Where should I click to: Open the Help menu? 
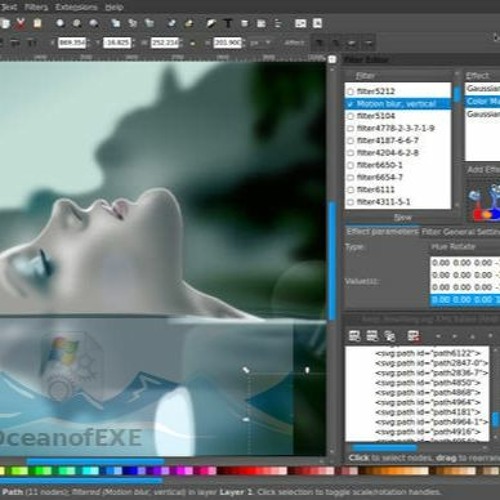[x=114, y=7]
